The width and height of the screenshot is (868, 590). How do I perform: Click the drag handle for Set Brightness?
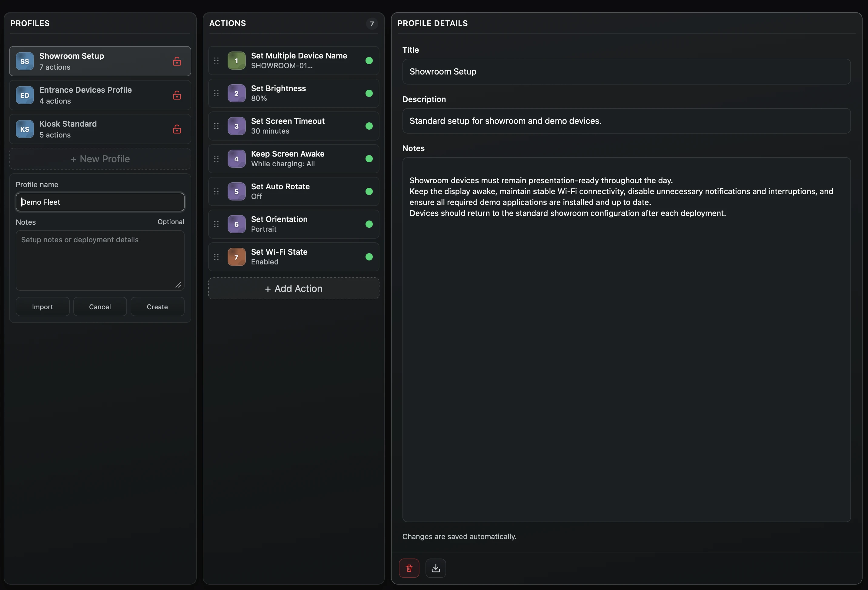216,93
